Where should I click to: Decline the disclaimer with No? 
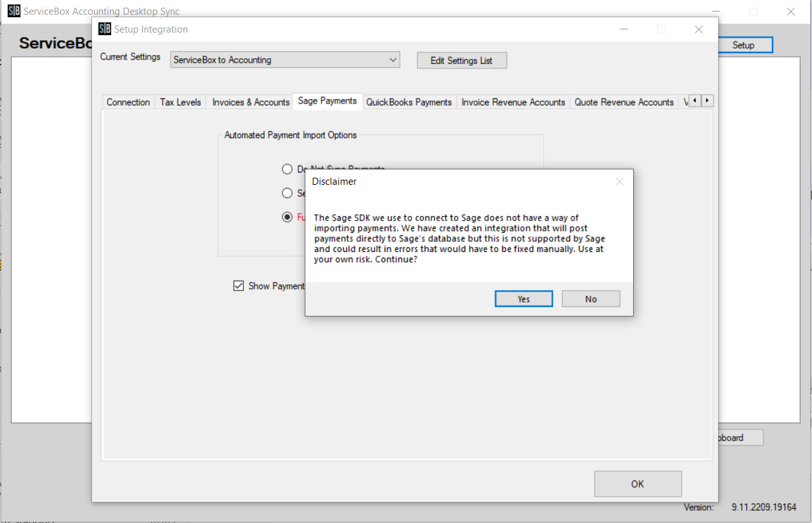591,299
